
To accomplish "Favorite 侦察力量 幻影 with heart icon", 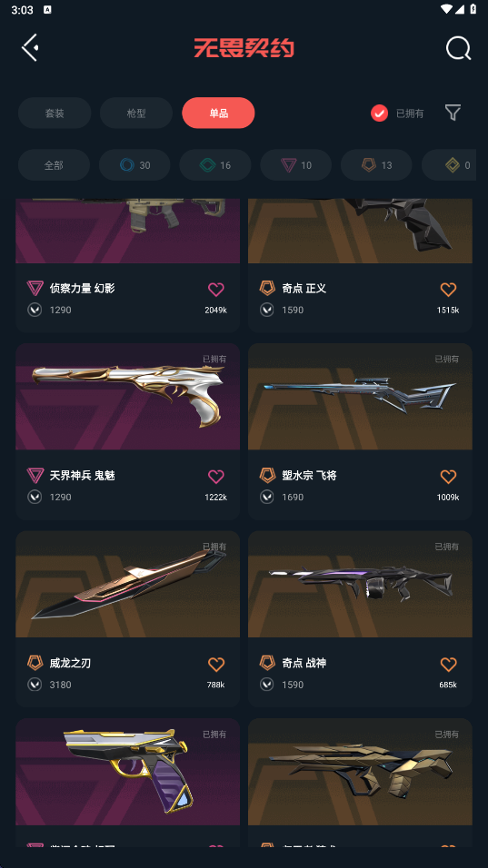I will (x=216, y=289).
